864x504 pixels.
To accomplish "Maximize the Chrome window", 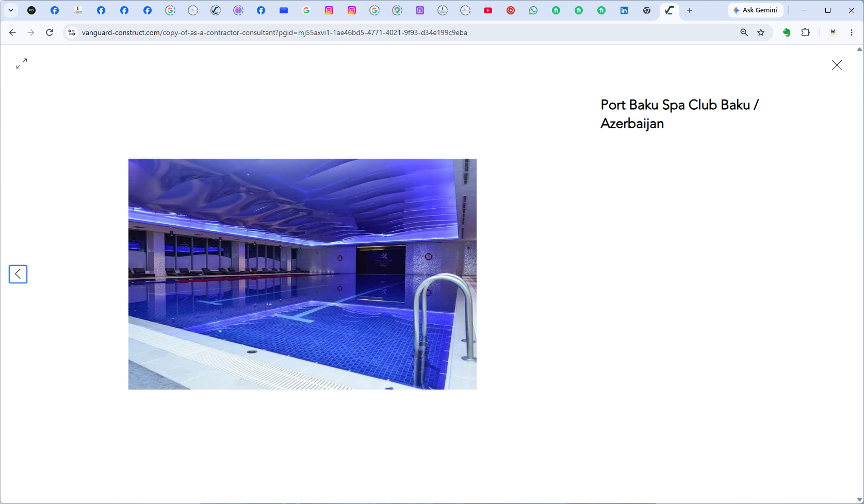I will [x=828, y=10].
